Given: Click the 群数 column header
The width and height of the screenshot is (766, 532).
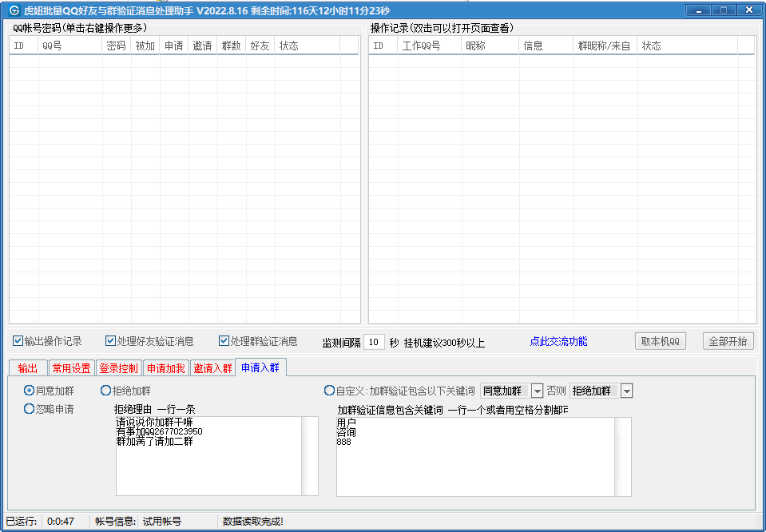Looking at the screenshot, I should (232, 46).
